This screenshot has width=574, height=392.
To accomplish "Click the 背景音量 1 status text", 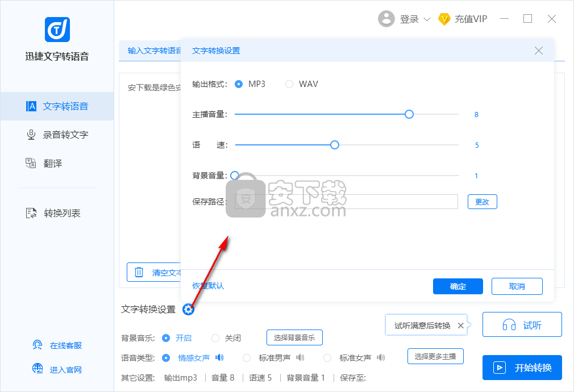I will click(306, 378).
